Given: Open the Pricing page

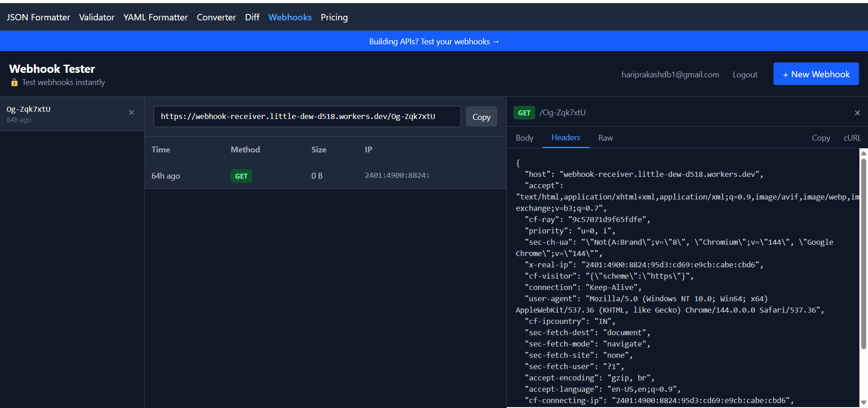Looking at the screenshot, I should point(334,17).
